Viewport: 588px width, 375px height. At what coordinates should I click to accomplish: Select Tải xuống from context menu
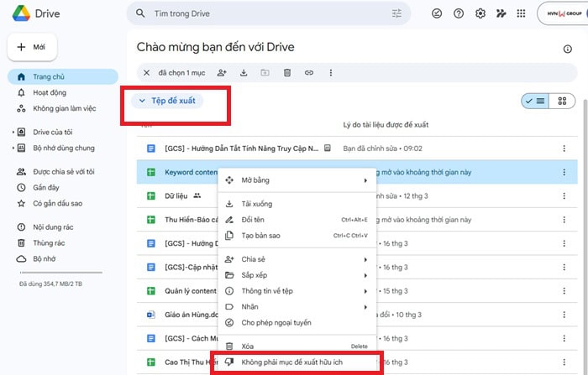pos(256,204)
